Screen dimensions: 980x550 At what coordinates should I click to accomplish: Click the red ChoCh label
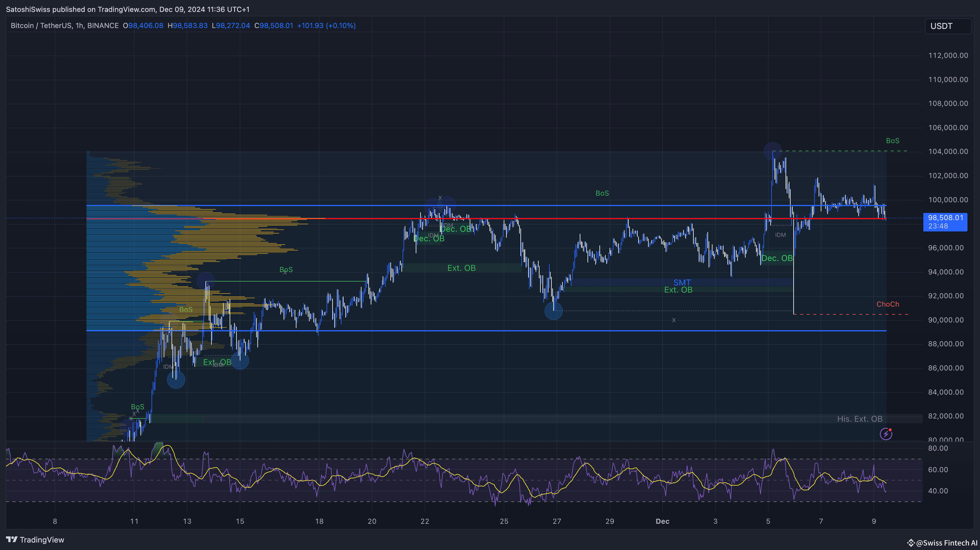tap(888, 304)
